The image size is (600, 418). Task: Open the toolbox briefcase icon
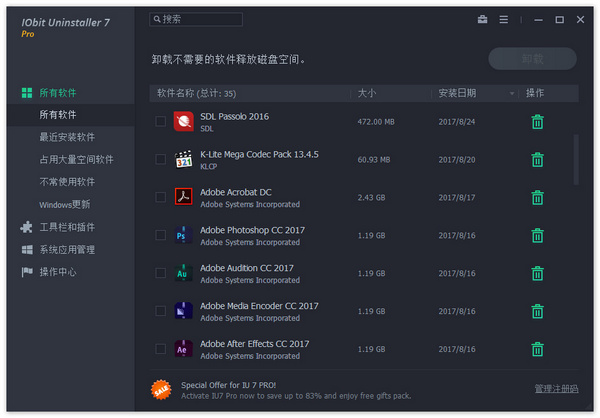point(483,19)
